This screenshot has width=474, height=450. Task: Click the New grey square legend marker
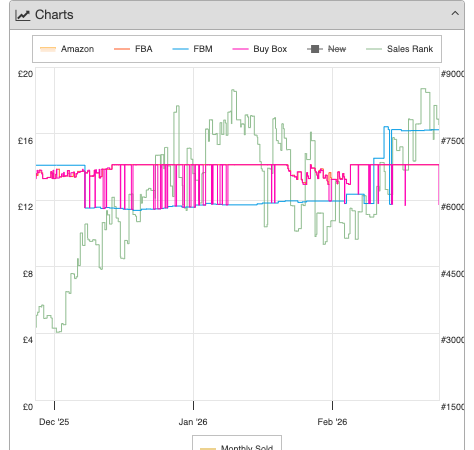315,49
